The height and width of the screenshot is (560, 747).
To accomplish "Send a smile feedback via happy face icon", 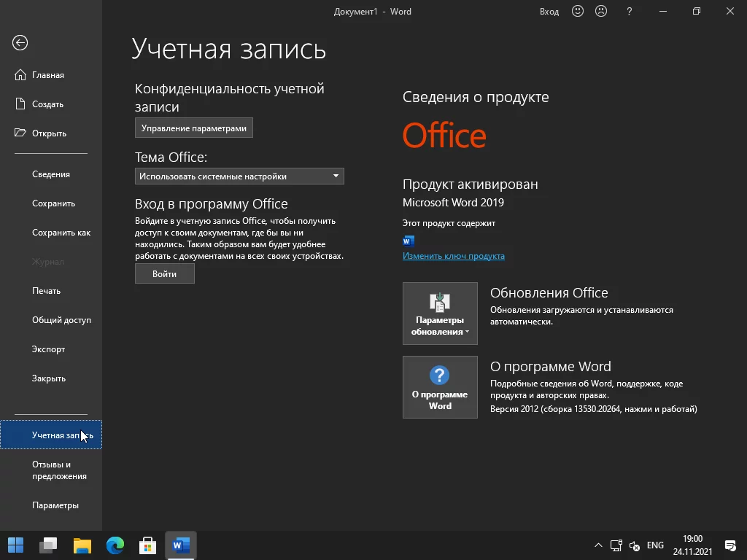I will coord(578,12).
